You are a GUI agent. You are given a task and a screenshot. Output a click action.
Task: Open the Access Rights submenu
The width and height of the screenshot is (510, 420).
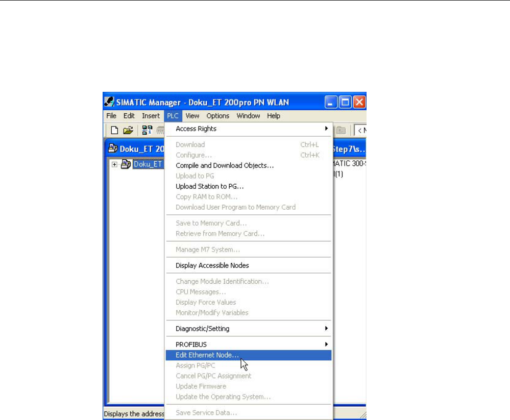[x=249, y=129]
